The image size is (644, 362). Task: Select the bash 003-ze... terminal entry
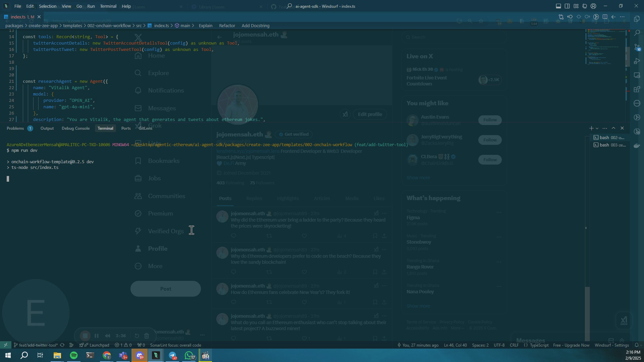click(609, 145)
